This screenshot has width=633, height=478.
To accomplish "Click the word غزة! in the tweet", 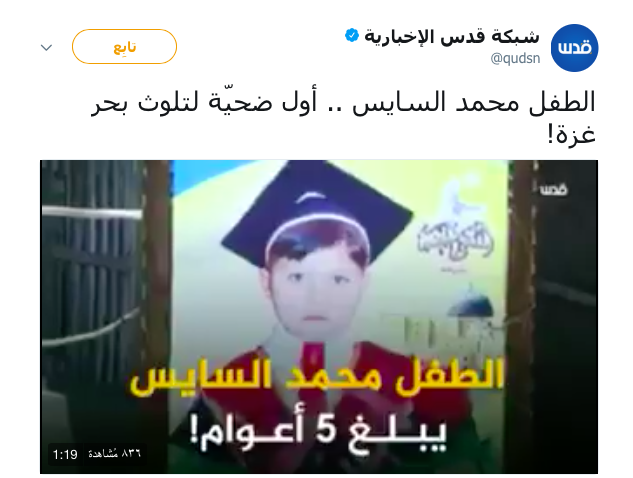I will (x=571, y=135).
